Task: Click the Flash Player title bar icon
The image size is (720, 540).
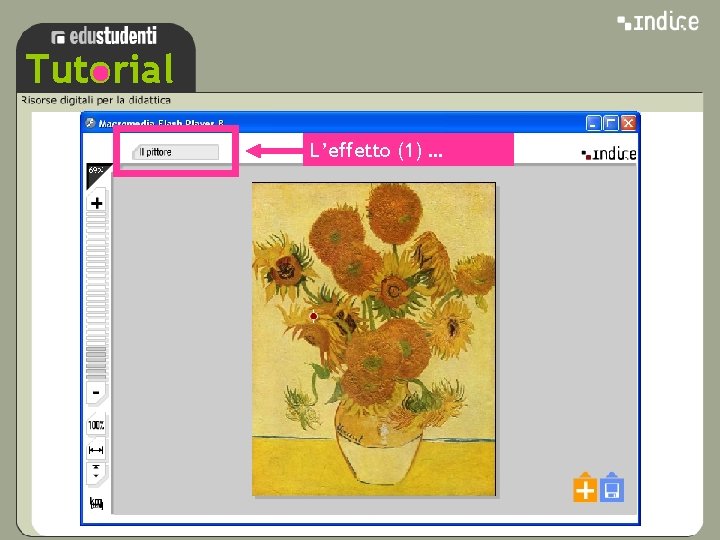Action: point(90,123)
